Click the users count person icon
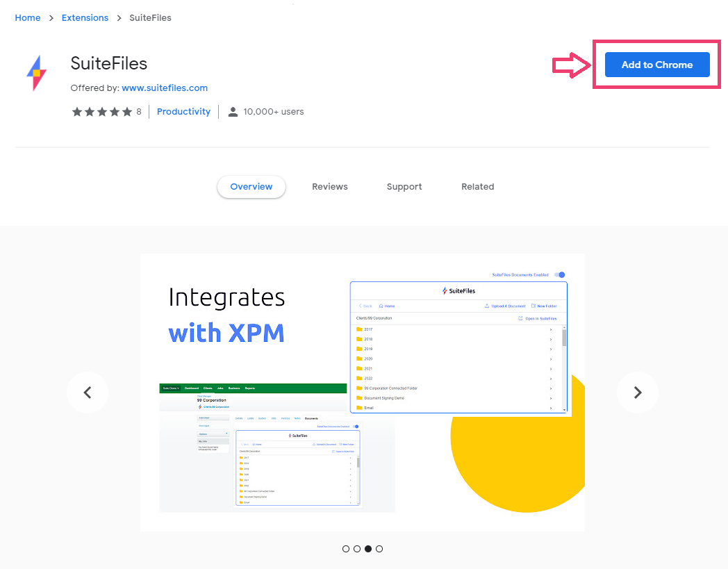 pyautogui.click(x=233, y=111)
